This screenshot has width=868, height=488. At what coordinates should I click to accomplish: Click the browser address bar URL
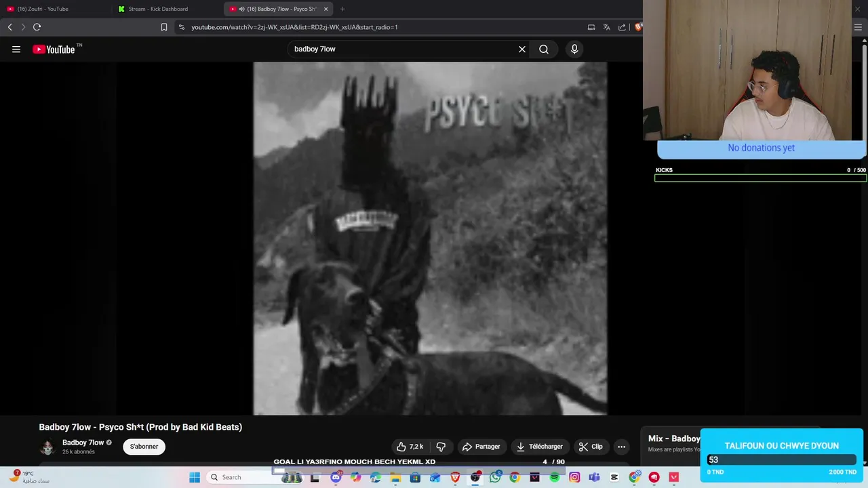pyautogui.click(x=294, y=27)
